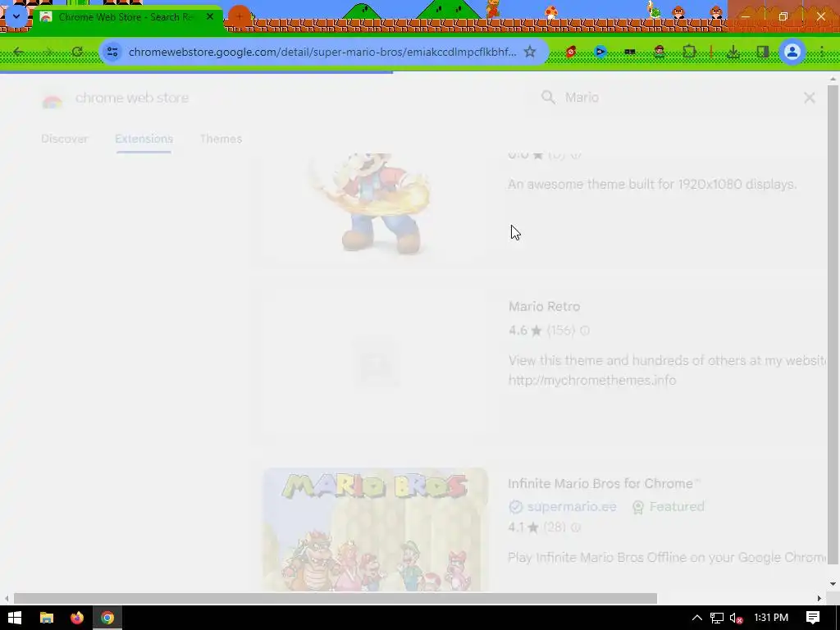Open the Mario Retro result title

coord(545,307)
